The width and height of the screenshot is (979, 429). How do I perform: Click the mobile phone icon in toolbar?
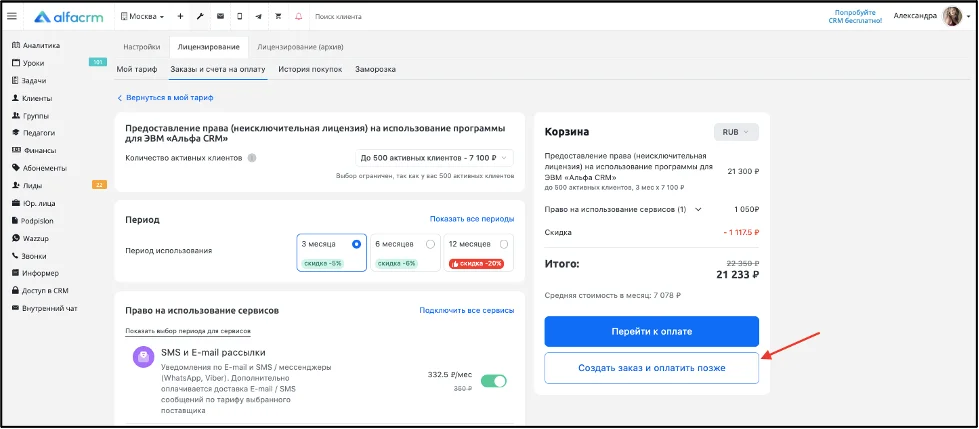coord(240,17)
